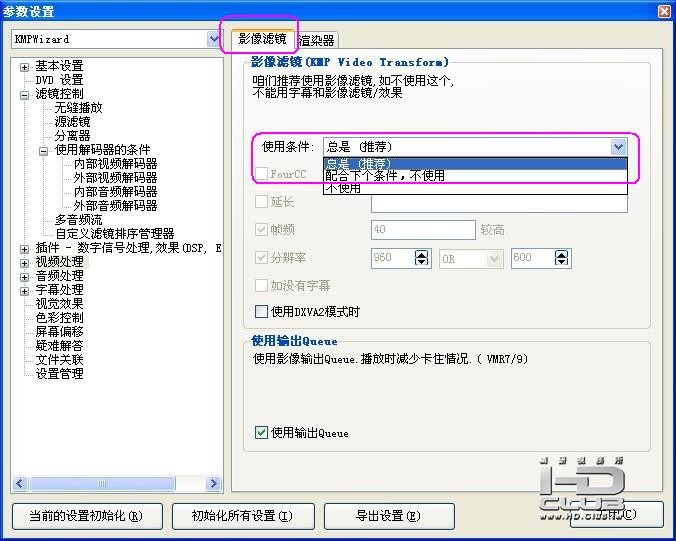Select 疑难解答 in the tree

(x=59, y=346)
